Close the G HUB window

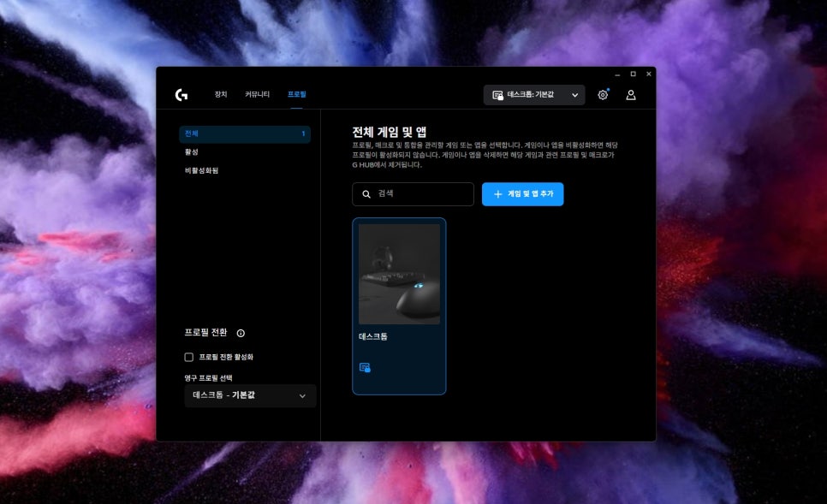tap(648, 74)
